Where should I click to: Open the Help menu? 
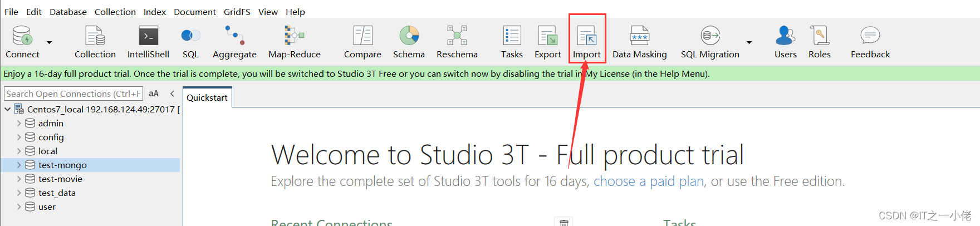click(295, 12)
